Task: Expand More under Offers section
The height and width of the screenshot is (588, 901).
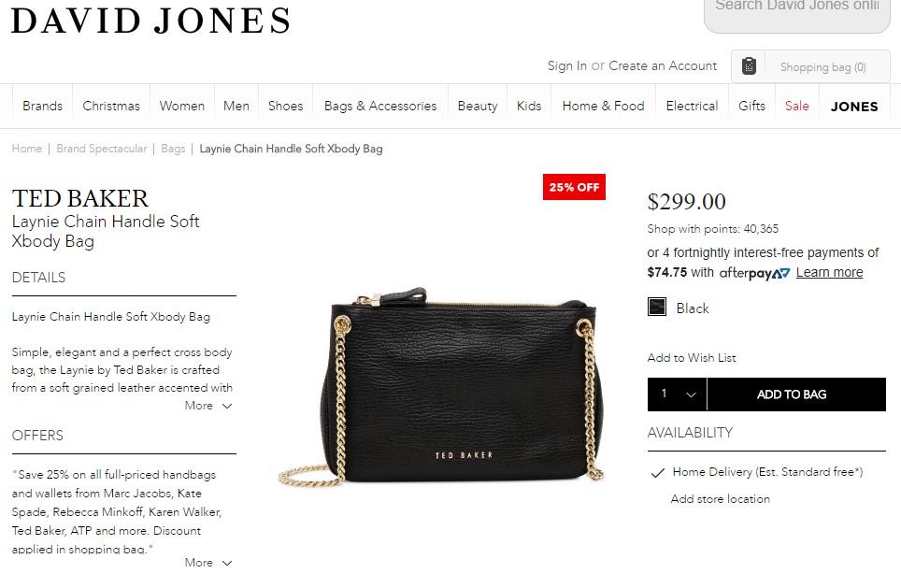Action: pos(208,563)
